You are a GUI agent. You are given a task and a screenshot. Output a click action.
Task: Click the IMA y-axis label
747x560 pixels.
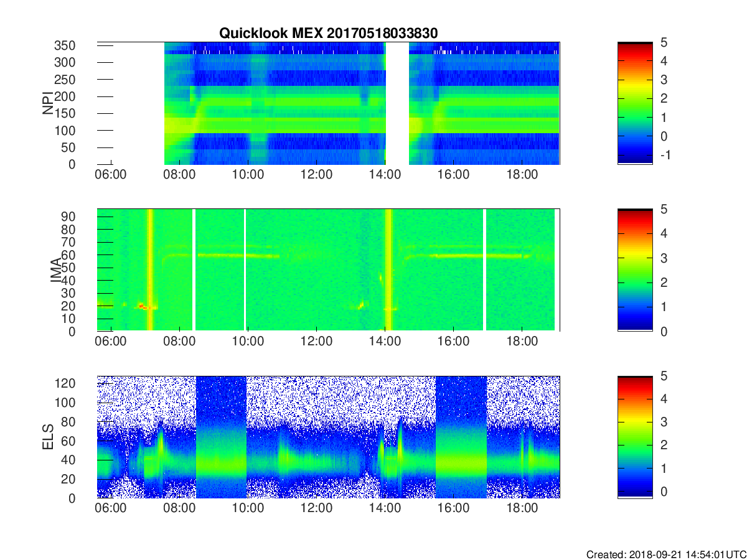tap(55, 271)
